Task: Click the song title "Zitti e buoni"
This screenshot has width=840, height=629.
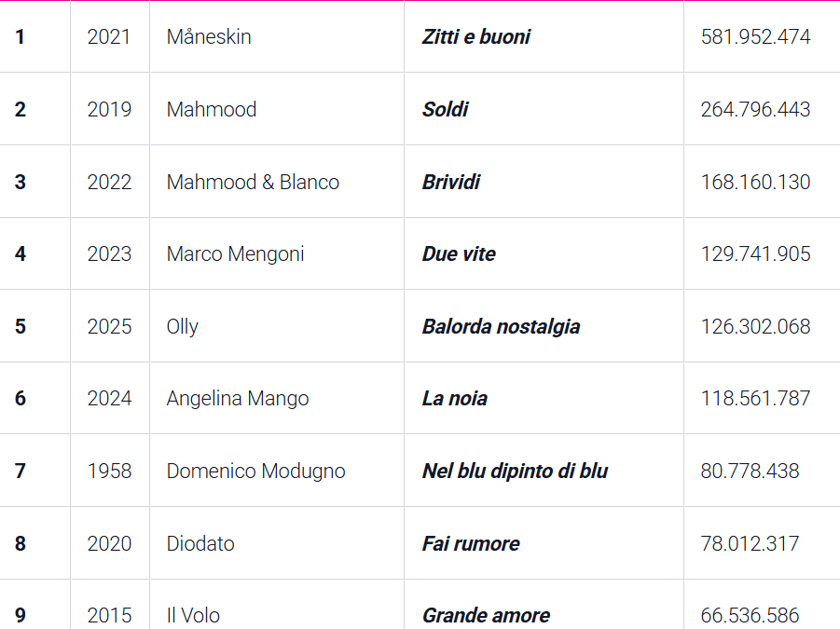Action: tap(476, 37)
